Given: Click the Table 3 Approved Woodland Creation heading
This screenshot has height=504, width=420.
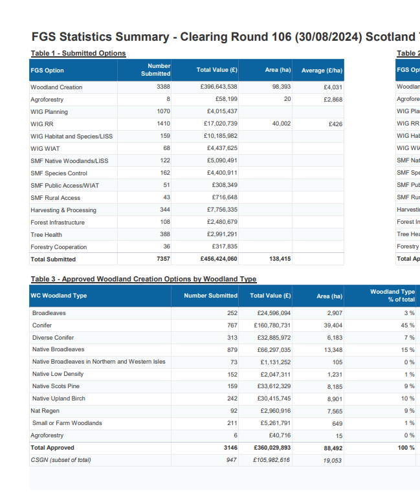Looking at the screenshot, I should [144, 279].
